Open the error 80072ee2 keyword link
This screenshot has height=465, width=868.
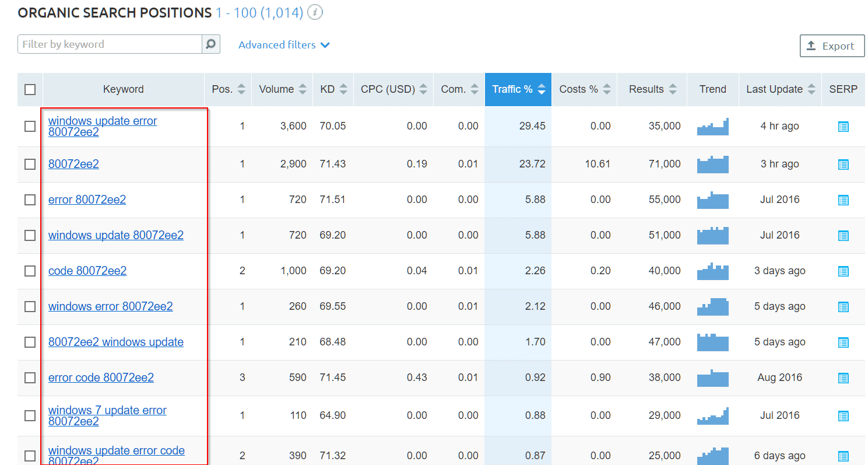87,200
